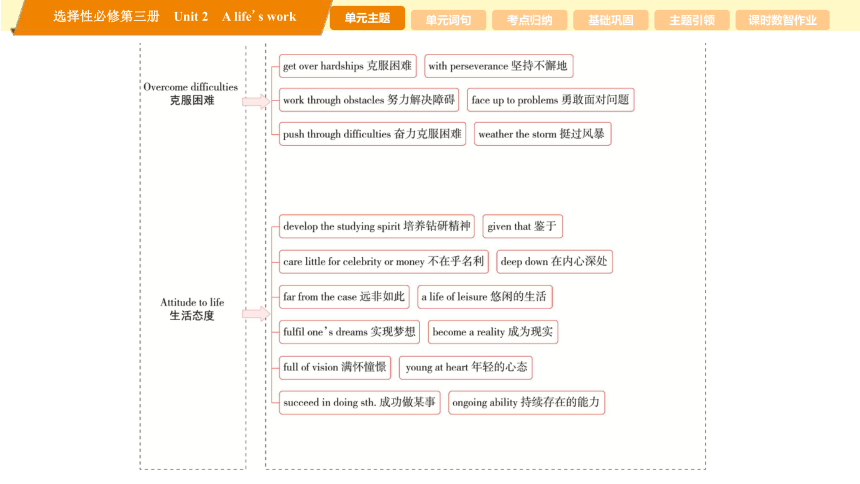The image size is (860, 484).
Task: Click 'deep down 在内心深处' box
Action: pos(555,262)
